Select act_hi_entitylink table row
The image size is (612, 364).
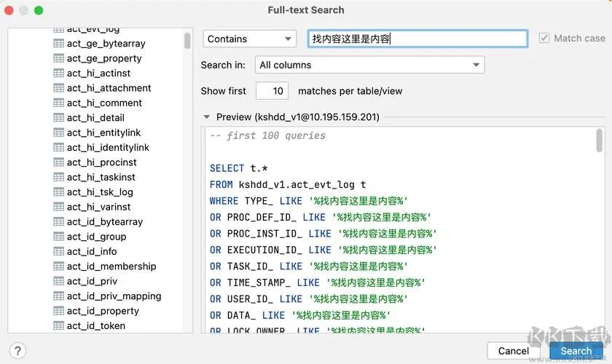click(97, 132)
